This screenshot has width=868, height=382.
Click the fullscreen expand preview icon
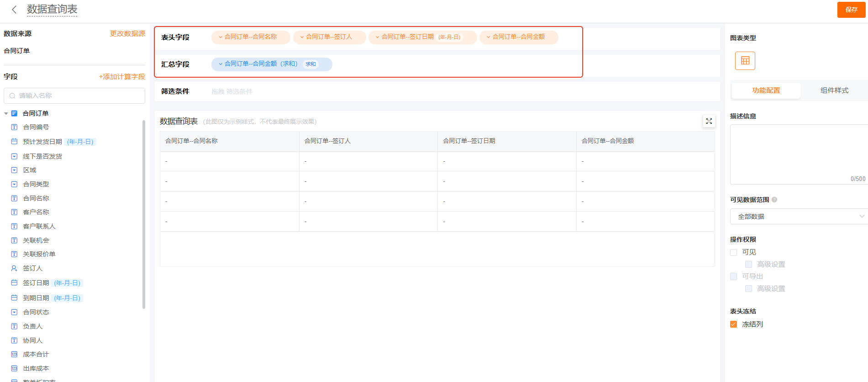point(709,121)
